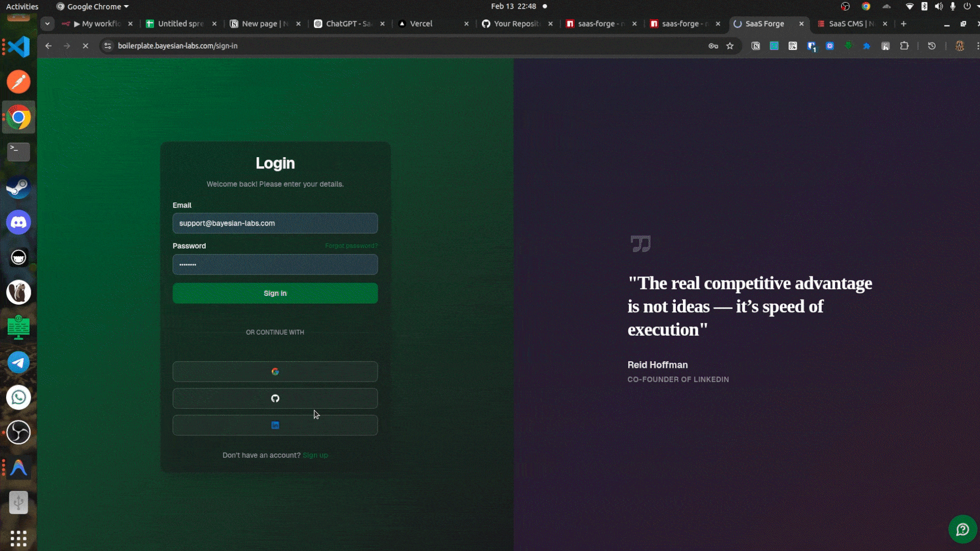Bookmark this page with star icon
Image resolution: width=980 pixels, height=551 pixels.
(x=730, y=46)
